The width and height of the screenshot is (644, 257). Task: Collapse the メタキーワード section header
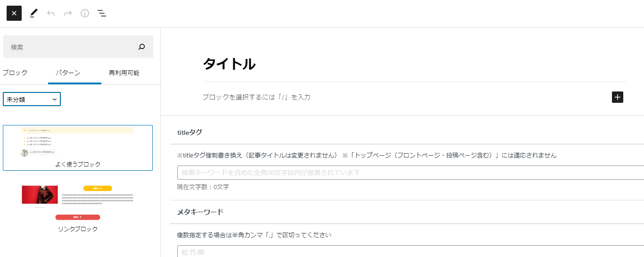407,212
